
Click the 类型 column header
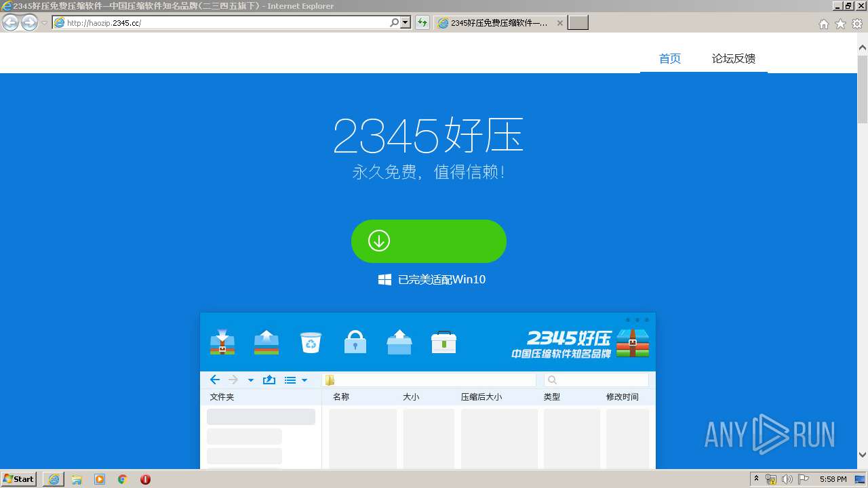pos(552,397)
